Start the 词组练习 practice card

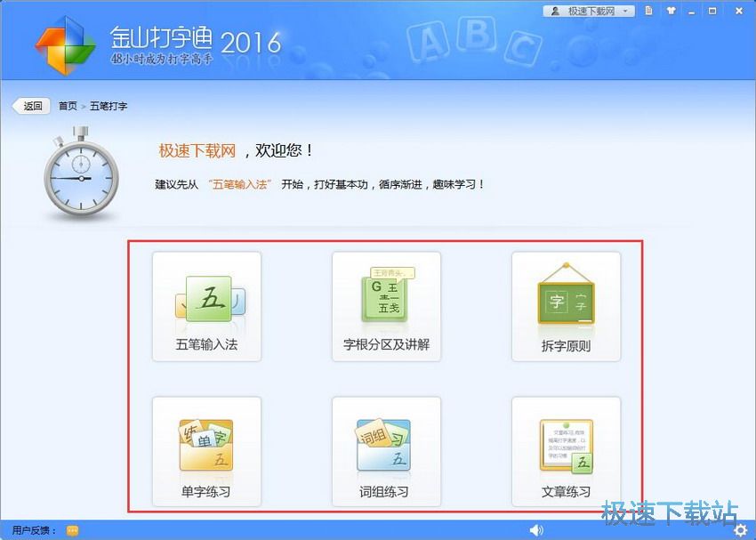[386, 451]
